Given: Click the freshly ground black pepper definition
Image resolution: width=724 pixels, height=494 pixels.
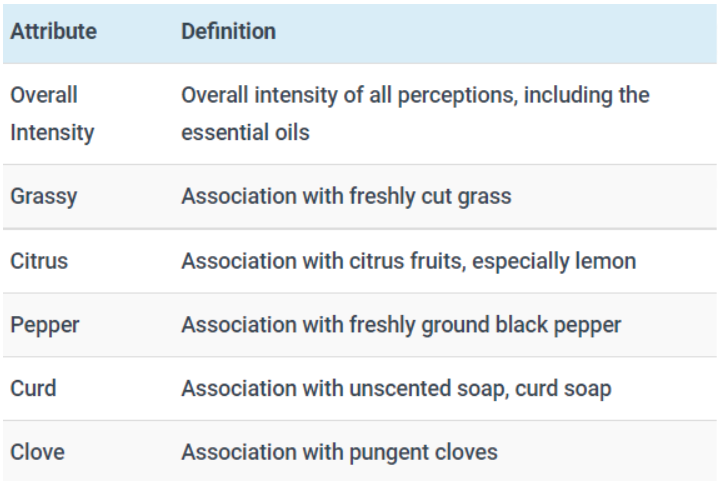Looking at the screenshot, I should 401,325.
